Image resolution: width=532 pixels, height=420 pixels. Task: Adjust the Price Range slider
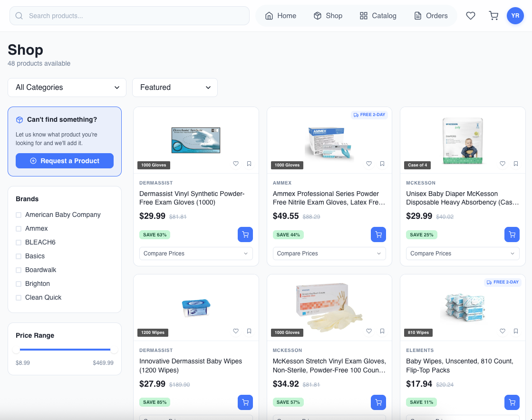[65, 349]
